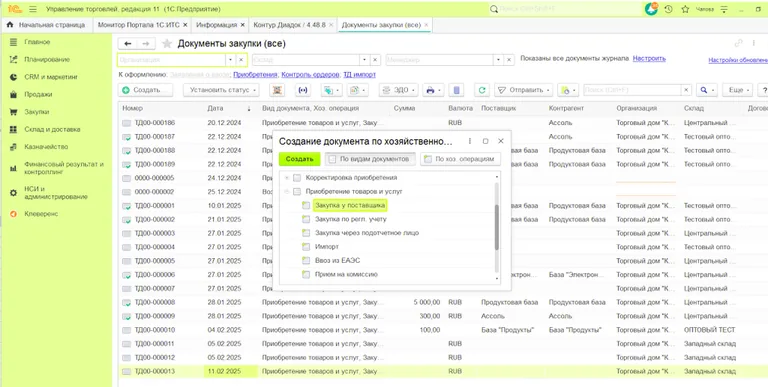Select row ТД00-000186 in the list
The width and height of the screenshot is (768, 387).
[443, 122]
